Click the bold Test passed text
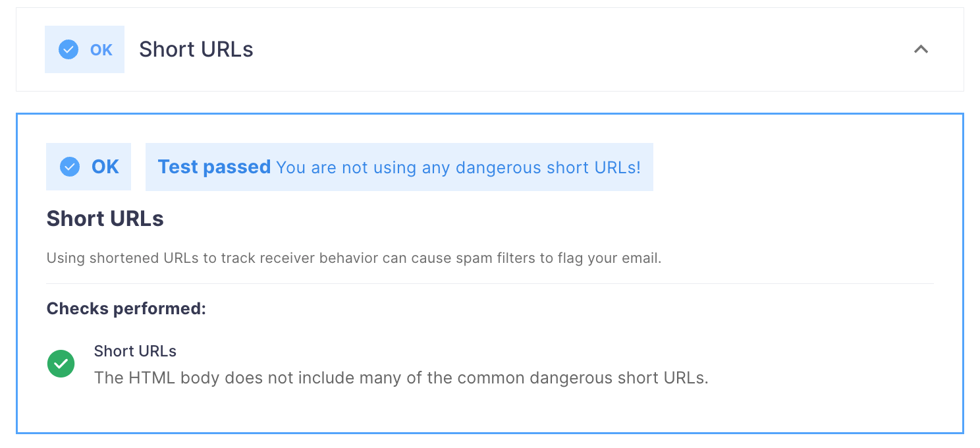 pos(214,167)
